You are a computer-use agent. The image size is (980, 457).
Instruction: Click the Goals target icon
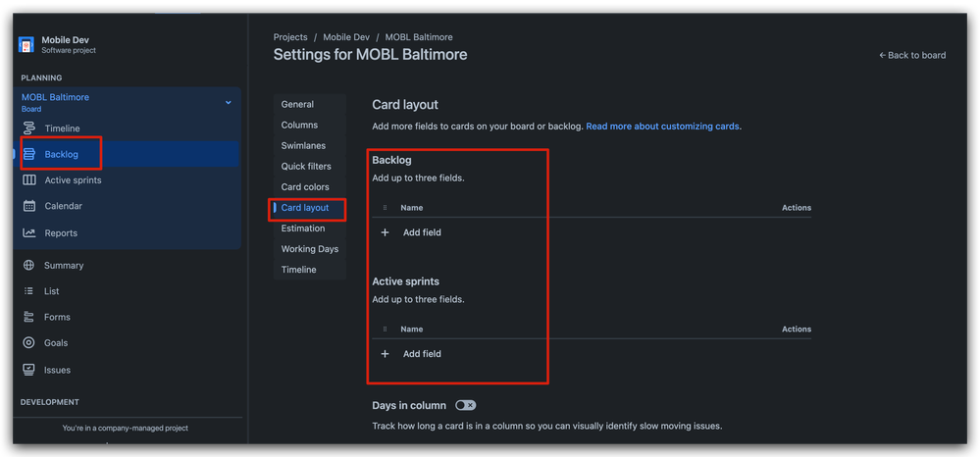click(x=28, y=342)
